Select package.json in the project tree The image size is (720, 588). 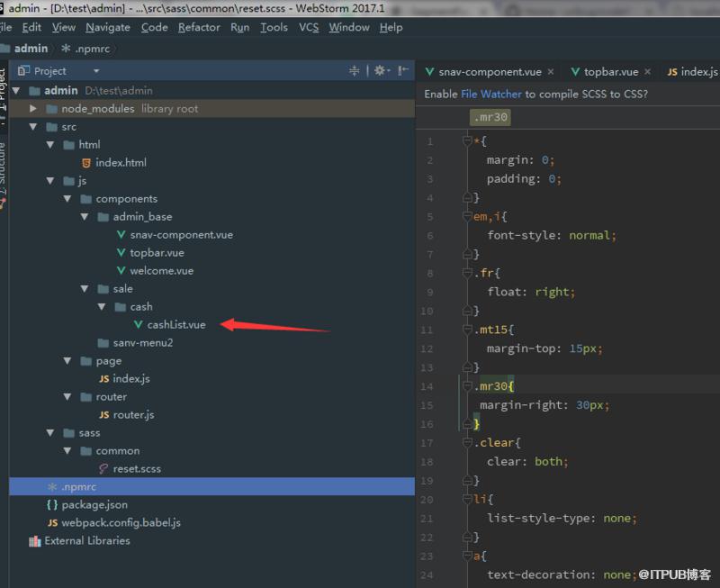[94, 505]
